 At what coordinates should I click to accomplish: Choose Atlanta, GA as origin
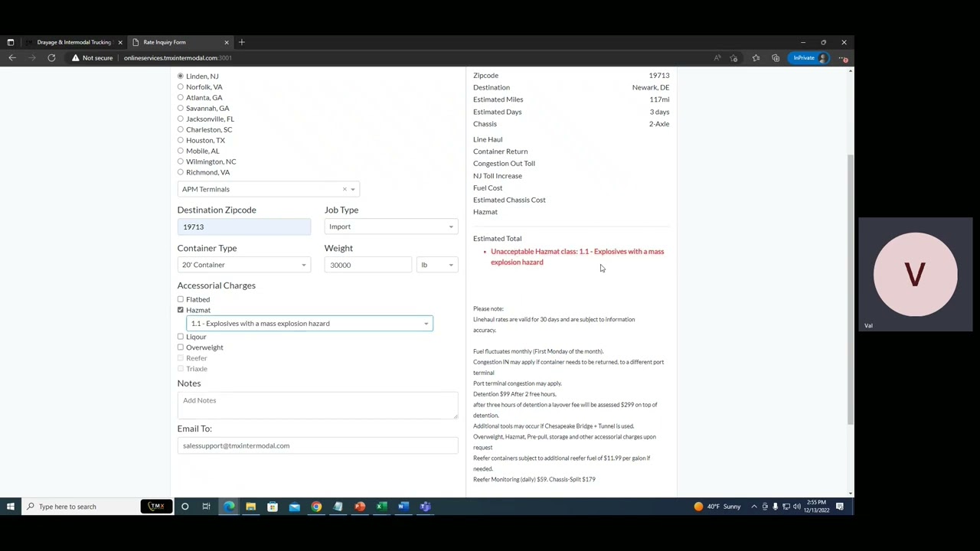181,97
